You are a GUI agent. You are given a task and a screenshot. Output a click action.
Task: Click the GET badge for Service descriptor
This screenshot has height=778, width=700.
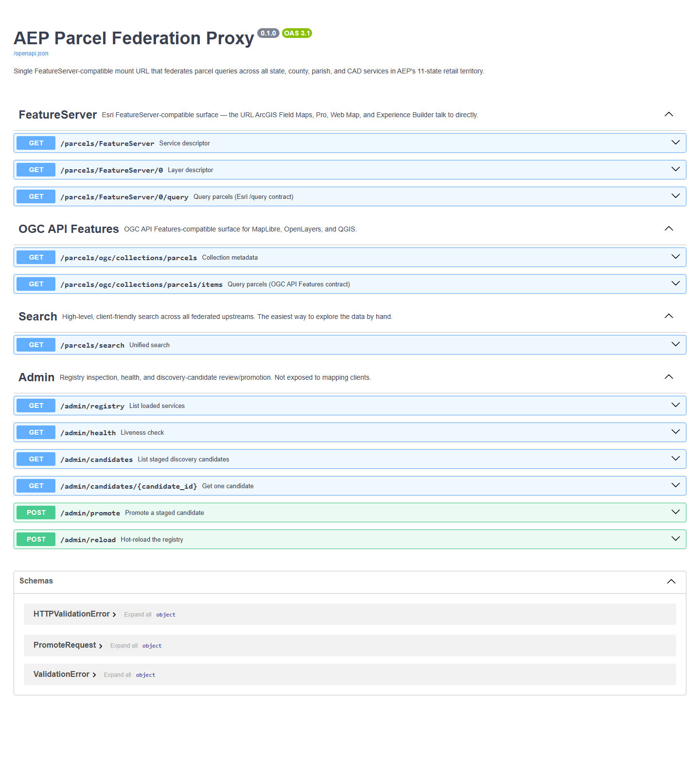(x=36, y=143)
